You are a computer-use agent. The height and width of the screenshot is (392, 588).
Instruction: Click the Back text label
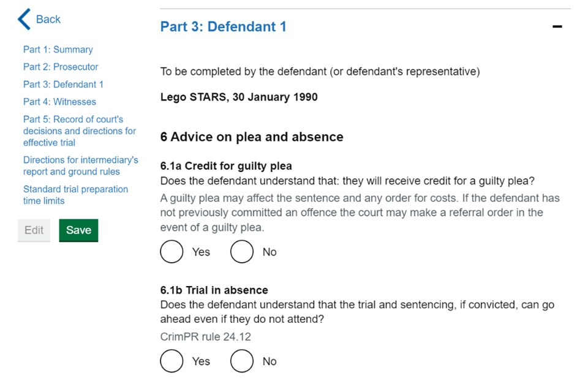pos(48,19)
